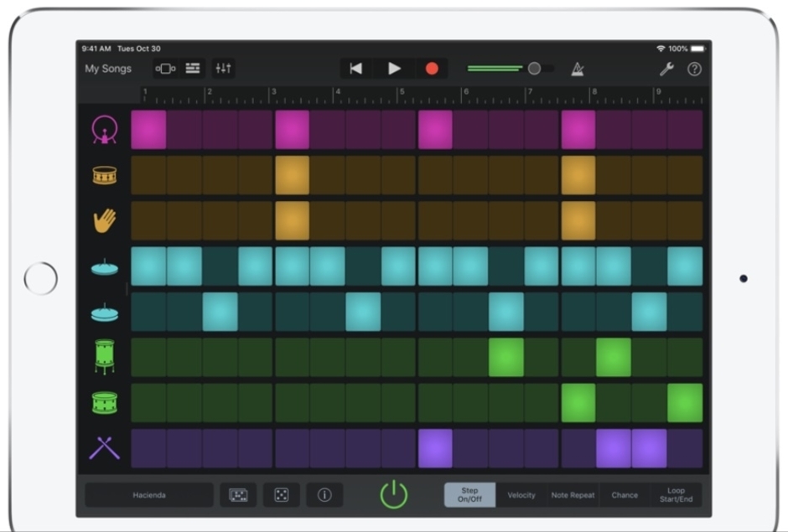Screen dimensions: 788x532
Task: Select the crossed drumsticks row icon
Action: 105,448
